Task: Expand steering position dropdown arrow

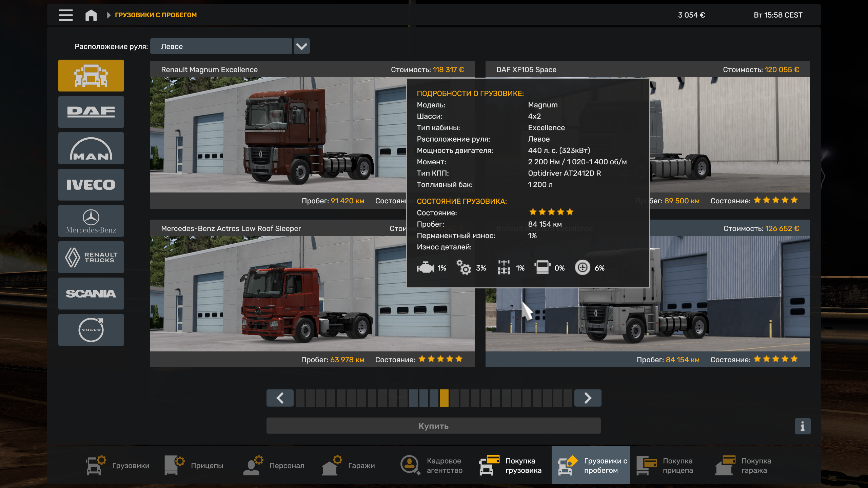Action: (x=301, y=46)
